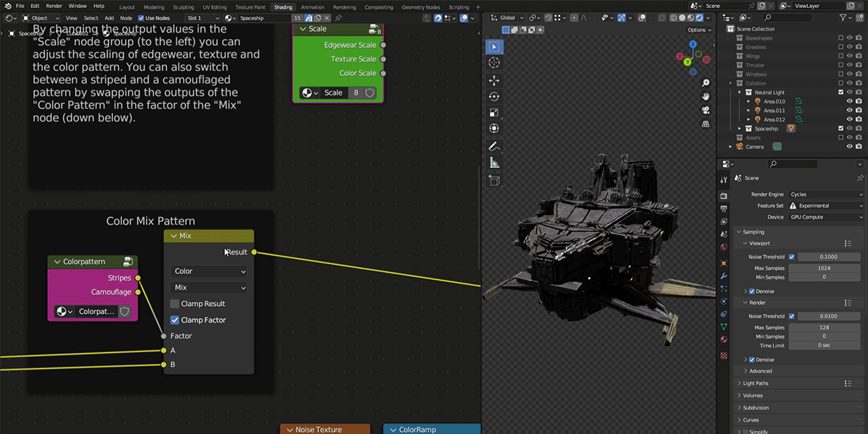Activate the 3D Cursor tool

point(494,63)
